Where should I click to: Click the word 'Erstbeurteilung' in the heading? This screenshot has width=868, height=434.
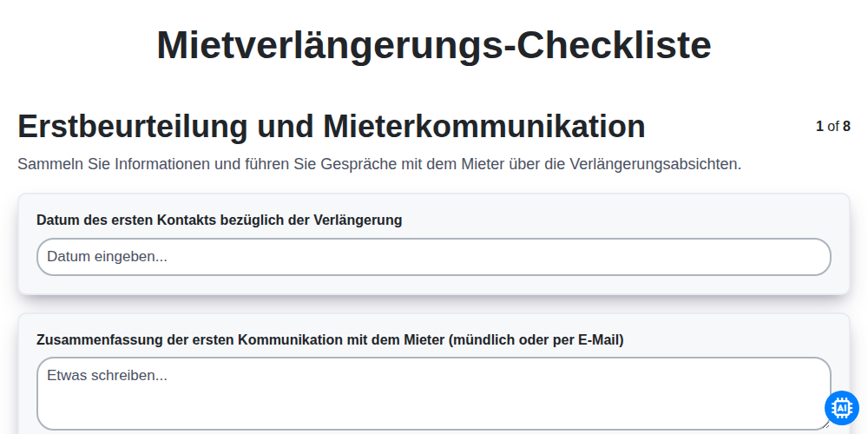[133, 126]
